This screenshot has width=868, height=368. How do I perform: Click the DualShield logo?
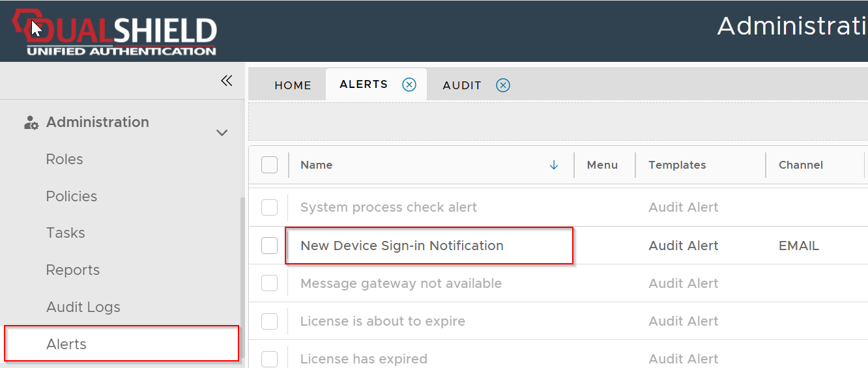(115, 33)
